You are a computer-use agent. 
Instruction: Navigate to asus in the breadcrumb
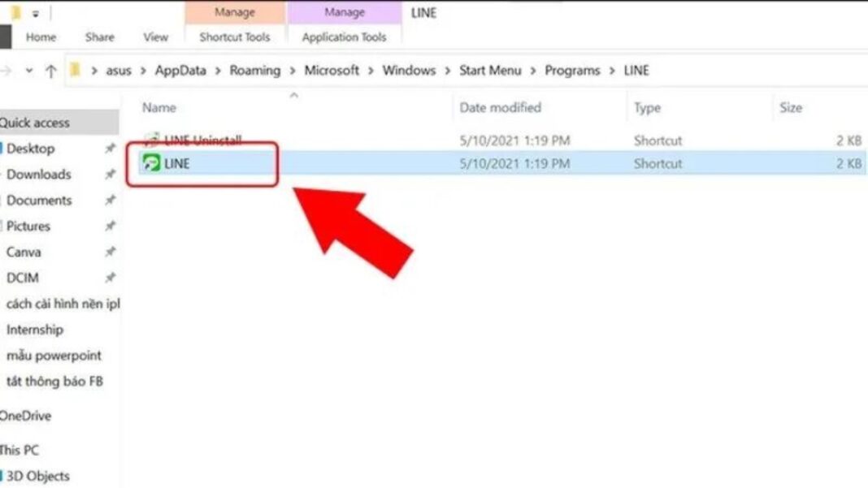pos(119,71)
